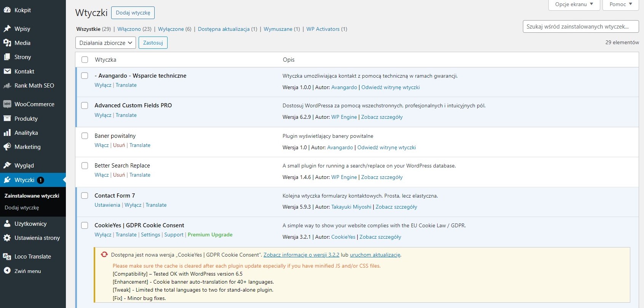
Task: Open Zobacz informacje o wersji 3.2.2
Action: tap(301, 255)
